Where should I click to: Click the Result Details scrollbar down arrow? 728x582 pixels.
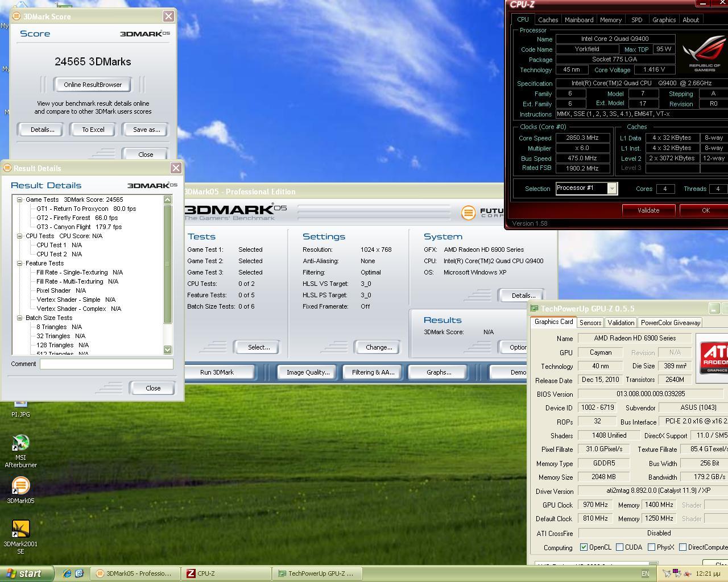tap(167, 350)
